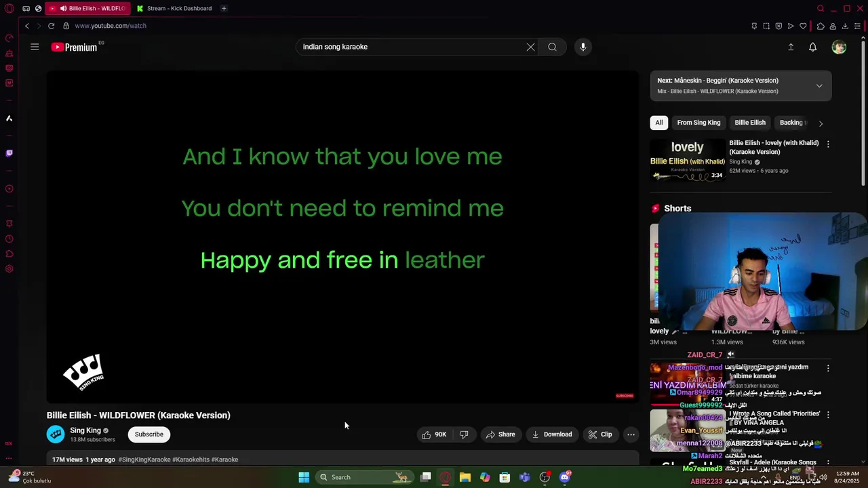Viewport: 868px width, 488px height.
Task: Run search with the magnifier button
Action: (552, 47)
